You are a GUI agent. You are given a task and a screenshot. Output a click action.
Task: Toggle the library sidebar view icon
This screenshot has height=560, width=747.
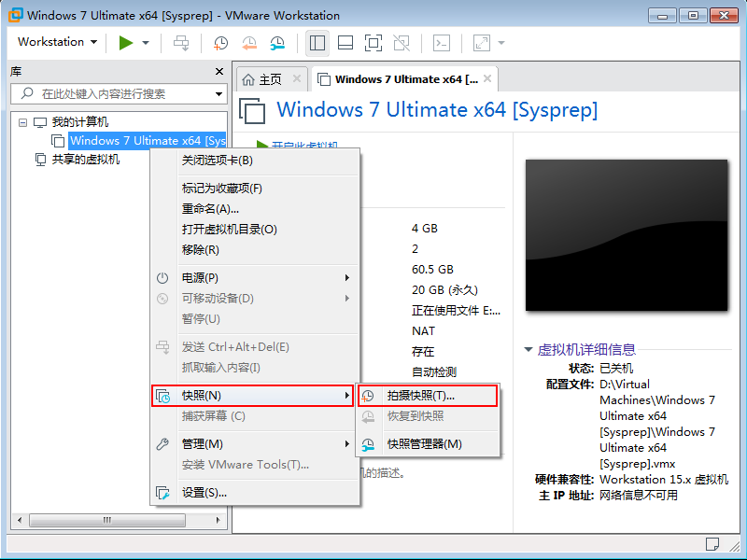tap(317, 42)
